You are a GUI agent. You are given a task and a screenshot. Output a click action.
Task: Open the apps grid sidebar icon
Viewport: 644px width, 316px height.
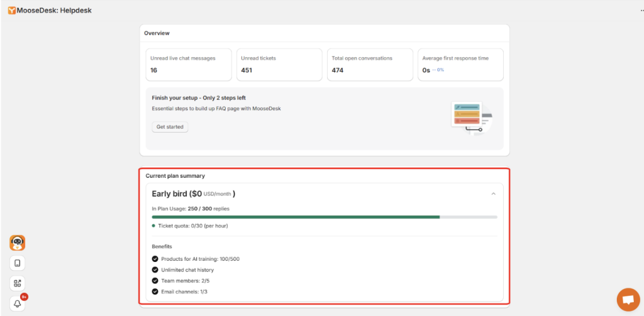(18, 283)
